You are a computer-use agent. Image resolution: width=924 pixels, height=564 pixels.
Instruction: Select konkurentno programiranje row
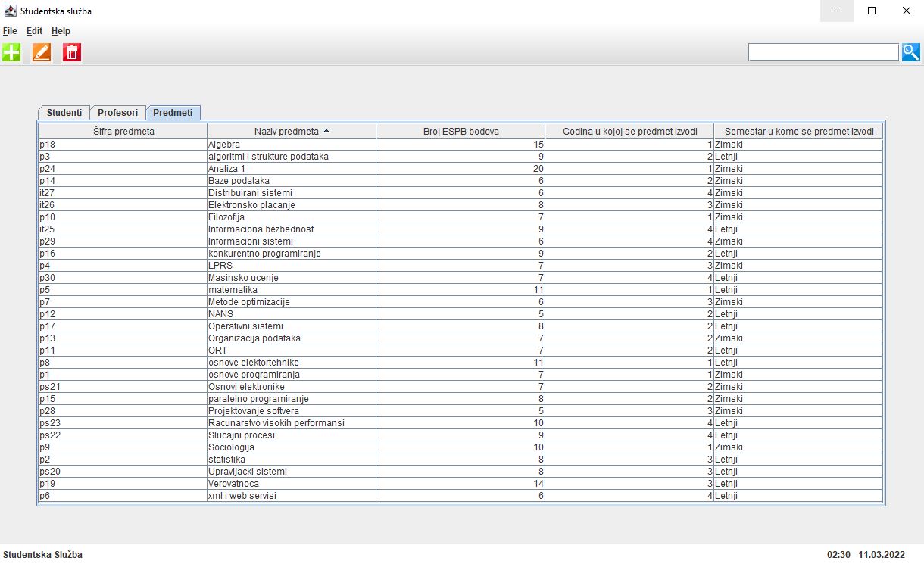(x=460, y=254)
